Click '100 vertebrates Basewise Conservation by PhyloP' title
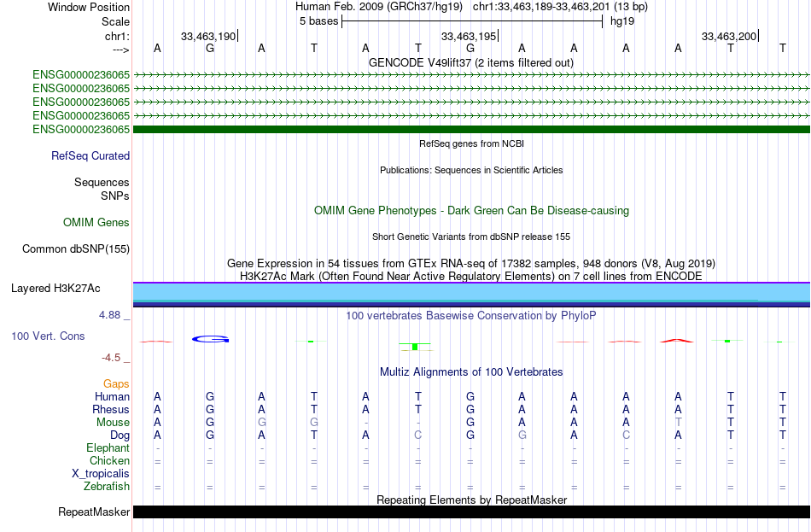811x532 pixels. tap(471, 315)
